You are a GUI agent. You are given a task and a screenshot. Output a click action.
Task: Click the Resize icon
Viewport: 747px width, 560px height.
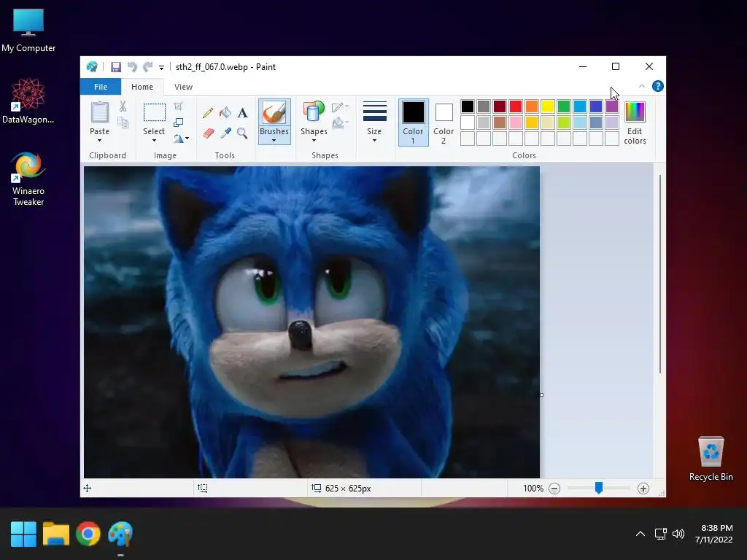click(x=178, y=122)
